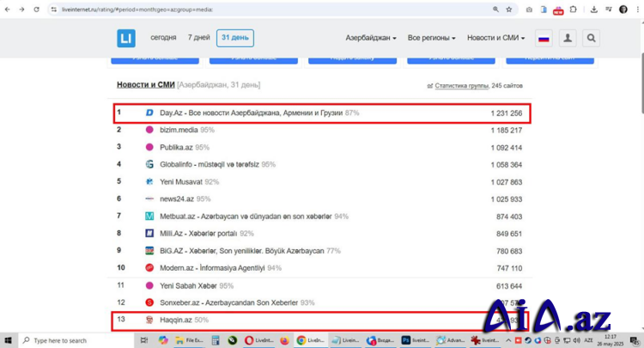Open the Chrome three-dot menu

[638, 9]
